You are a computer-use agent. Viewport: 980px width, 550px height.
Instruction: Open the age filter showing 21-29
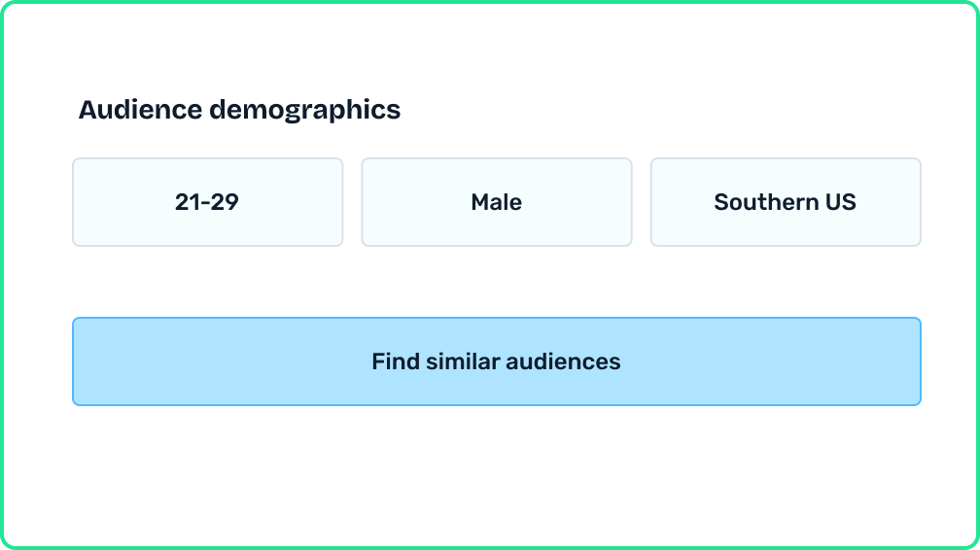[x=207, y=202]
